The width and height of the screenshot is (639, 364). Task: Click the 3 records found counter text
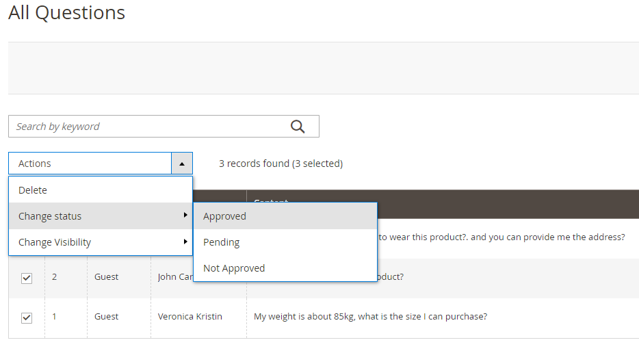pos(281,164)
